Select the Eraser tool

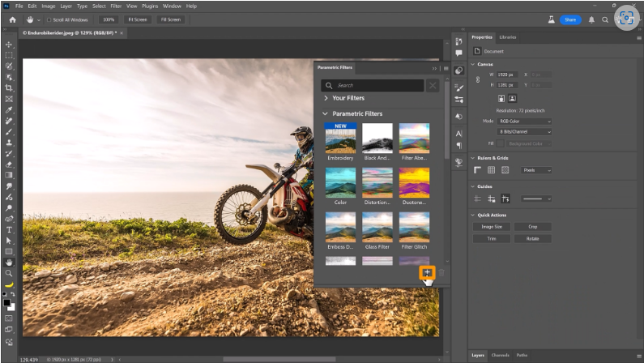point(9,164)
